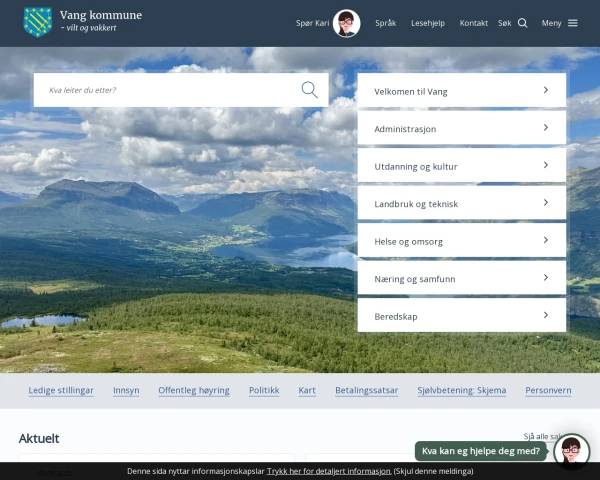Click the magnifier icon inside search box
Viewport: 600px width, 480px height.
point(309,90)
